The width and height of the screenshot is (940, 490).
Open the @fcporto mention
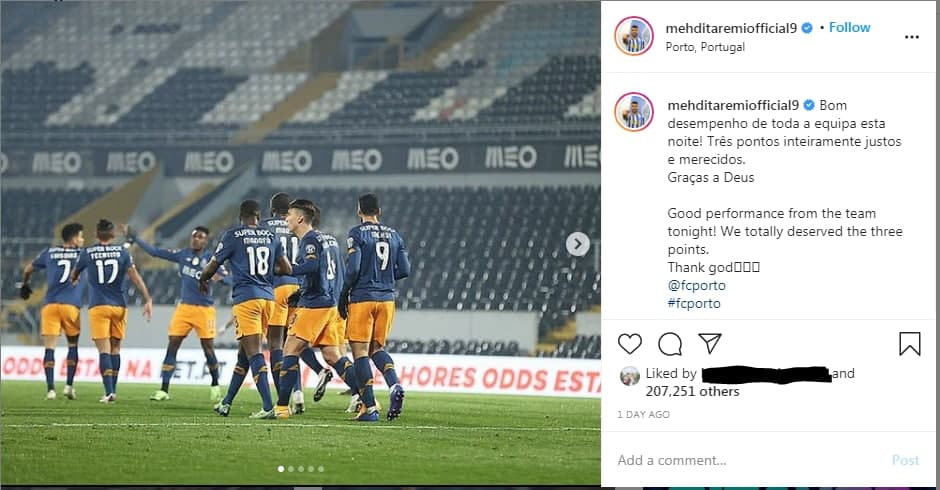coord(697,285)
